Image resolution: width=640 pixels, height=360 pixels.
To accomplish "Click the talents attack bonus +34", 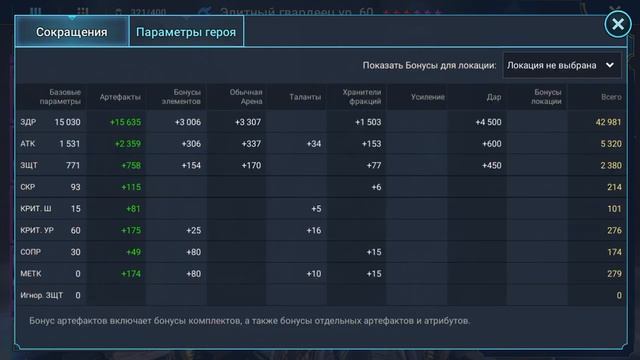I will point(313,144).
